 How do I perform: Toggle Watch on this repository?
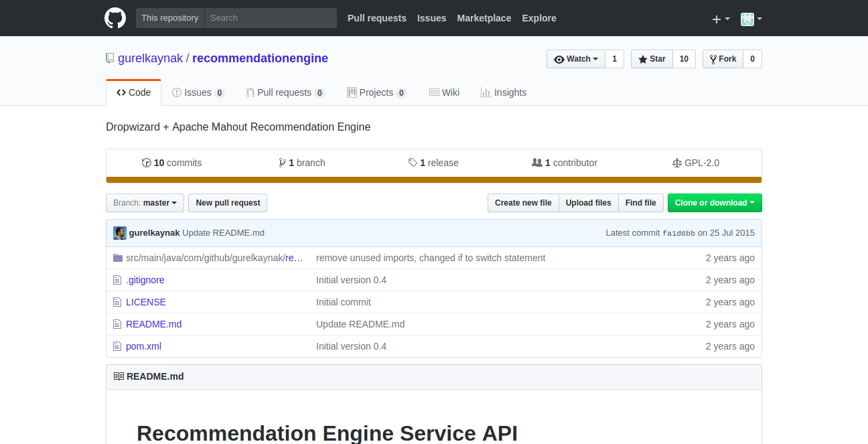pyautogui.click(x=576, y=59)
